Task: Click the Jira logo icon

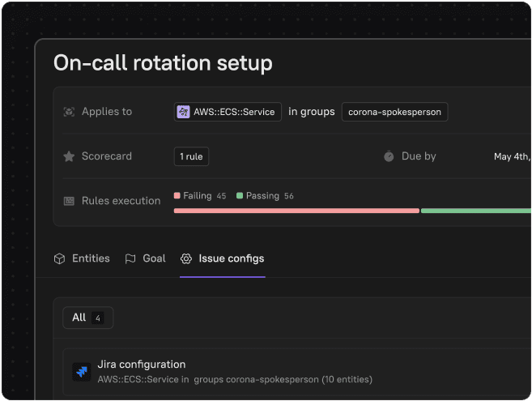Action: click(81, 371)
